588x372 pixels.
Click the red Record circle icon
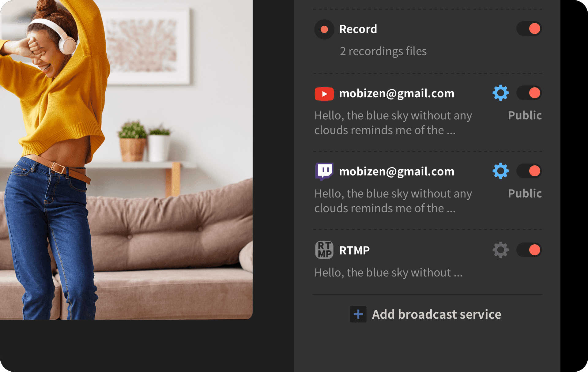pos(324,29)
